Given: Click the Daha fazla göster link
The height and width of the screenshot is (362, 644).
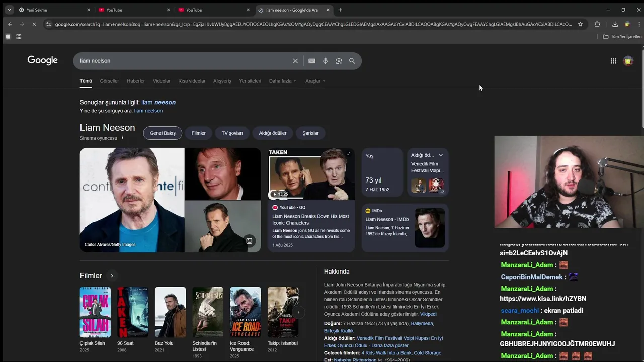Looking at the screenshot, I should (x=390, y=346).
